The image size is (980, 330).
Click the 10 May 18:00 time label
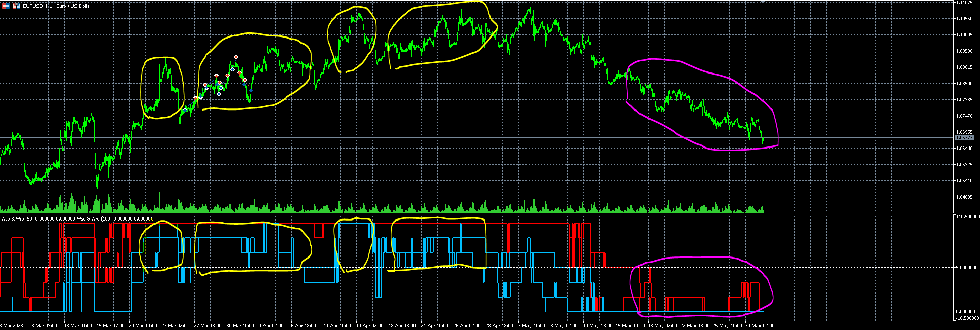[597, 326]
